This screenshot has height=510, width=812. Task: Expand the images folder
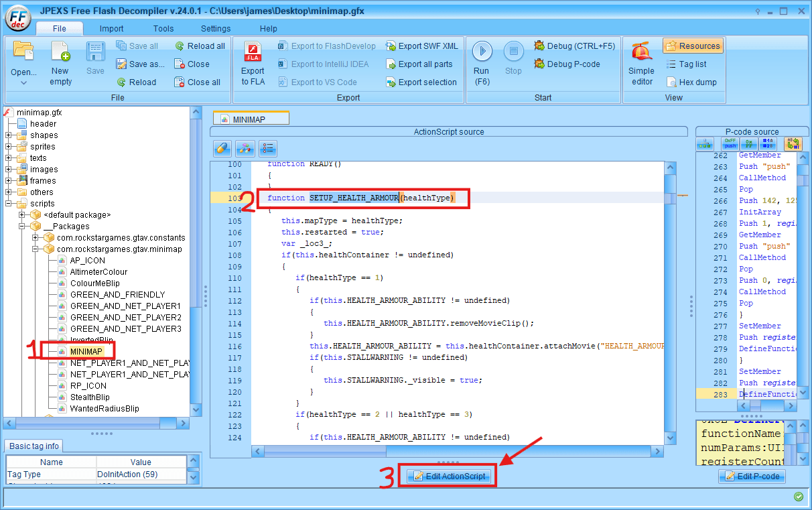pos(9,170)
